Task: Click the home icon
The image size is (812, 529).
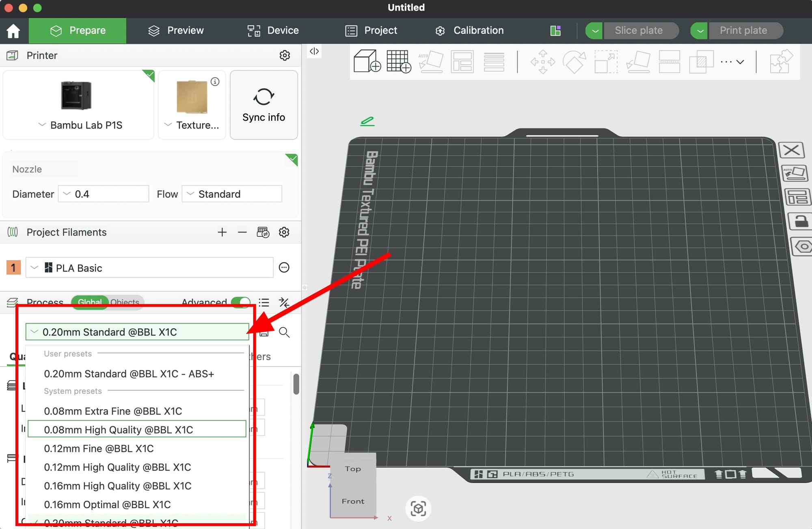Action: click(x=13, y=31)
